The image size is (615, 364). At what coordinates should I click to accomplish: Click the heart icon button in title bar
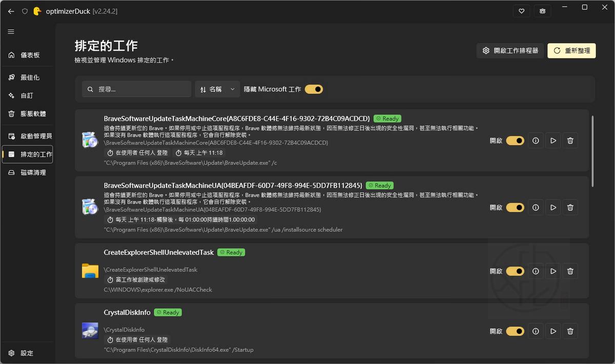click(521, 11)
